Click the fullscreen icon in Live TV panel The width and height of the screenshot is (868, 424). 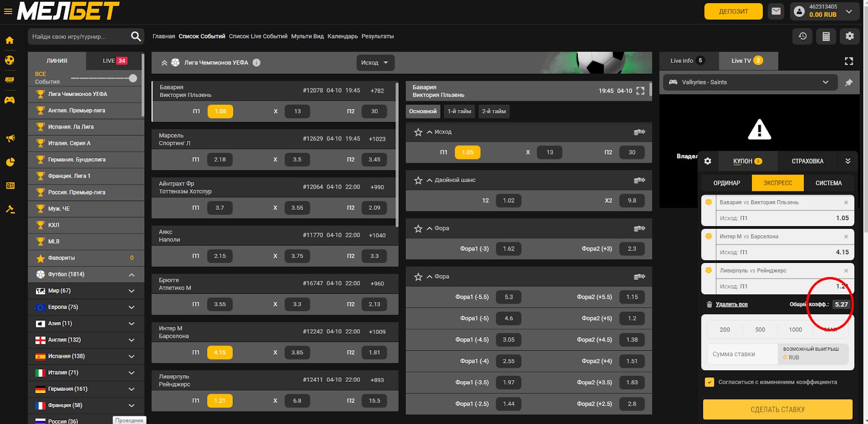click(x=849, y=61)
